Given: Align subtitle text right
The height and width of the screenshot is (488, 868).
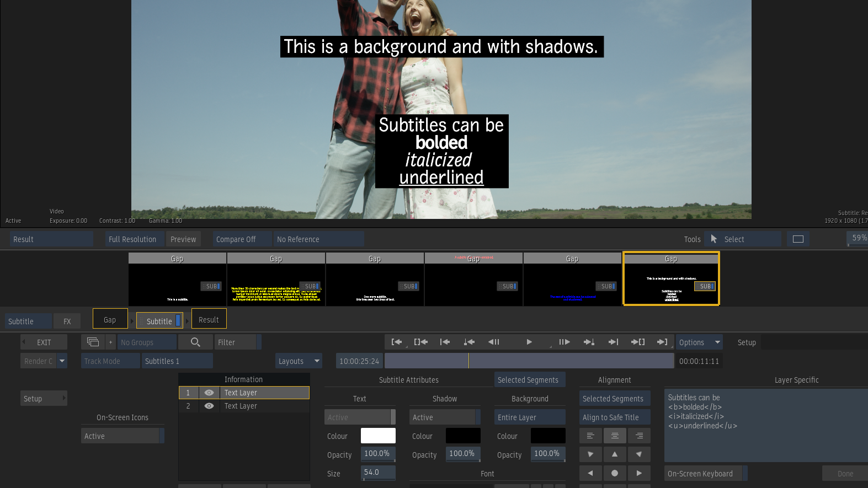Looking at the screenshot, I should click(x=639, y=436).
